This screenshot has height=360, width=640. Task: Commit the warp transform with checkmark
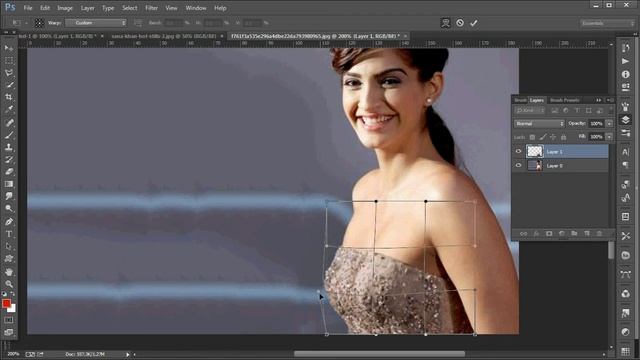point(473,23)
